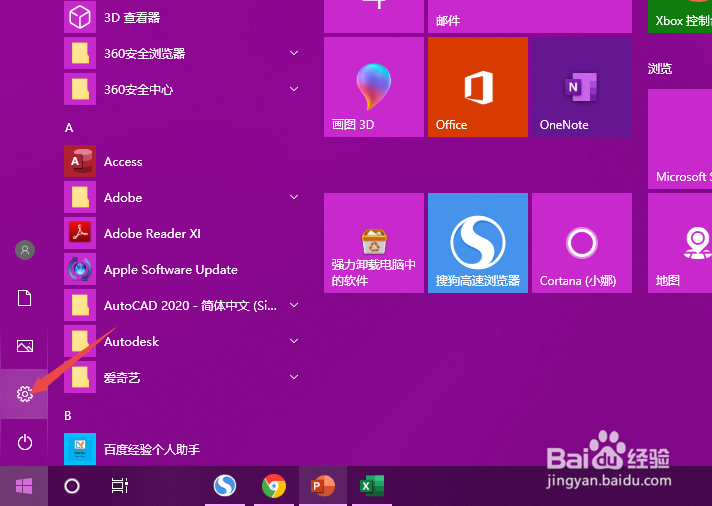Switch to Excel on the taskbar
This screenshot has width=712, height=506.
[x=372, y=486]
